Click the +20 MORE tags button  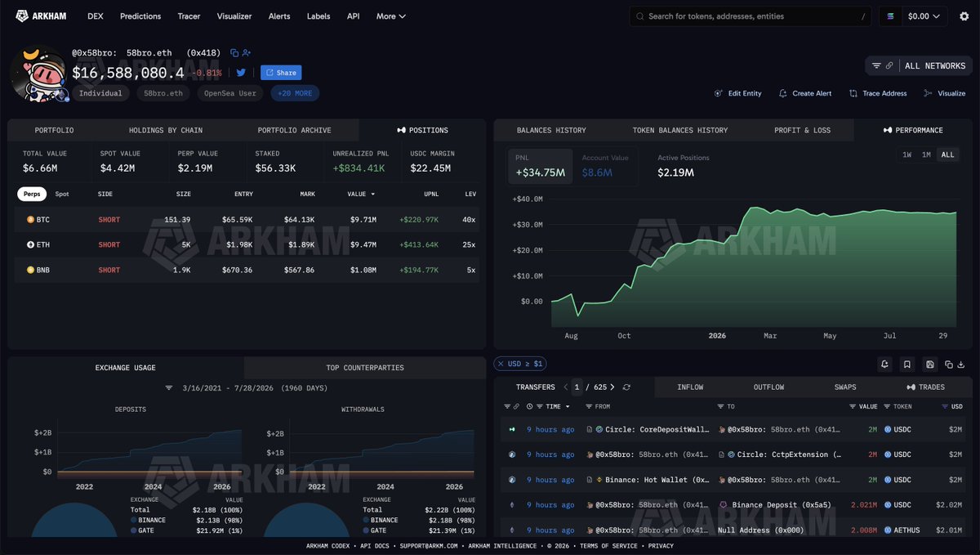tap(295, 93)
